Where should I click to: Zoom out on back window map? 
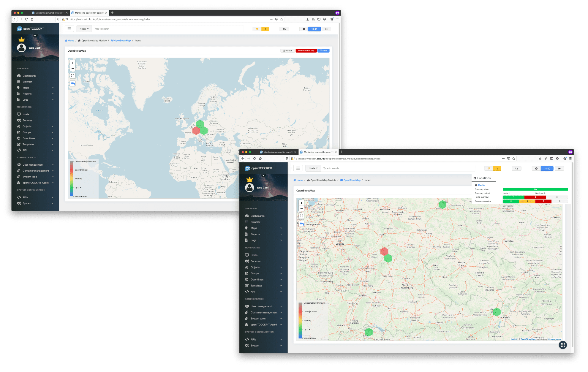pos(73,68)
